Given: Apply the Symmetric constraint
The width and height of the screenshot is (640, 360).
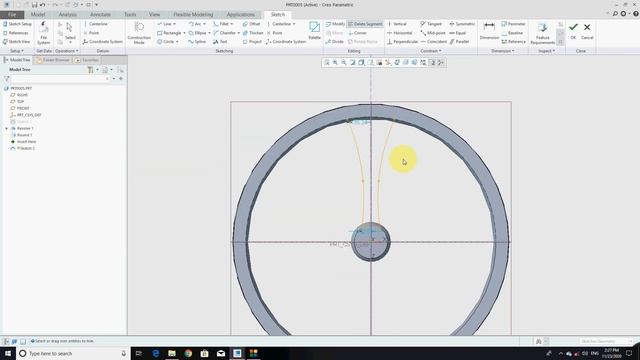Looking at the screenshot, I should pos(462,24).
